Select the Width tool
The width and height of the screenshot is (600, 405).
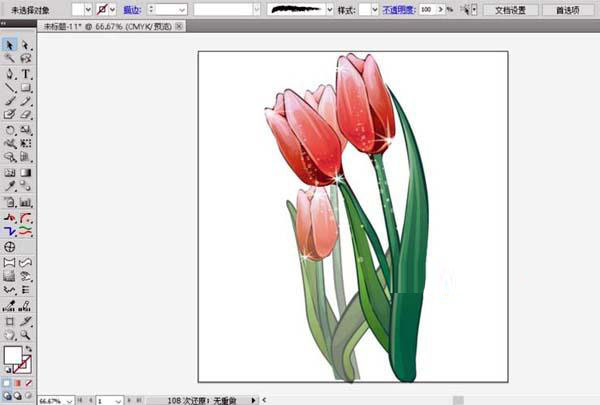(10, 144)
